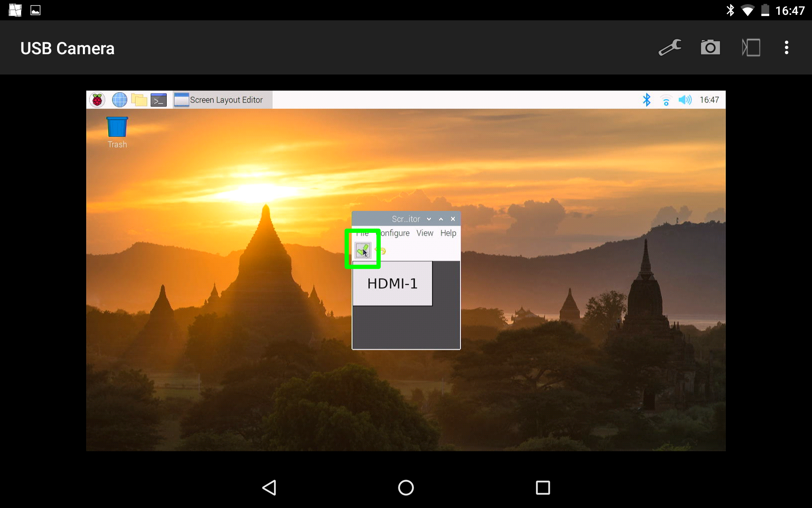Launch the globe web browser icon
This screenshot has width=812, height=508.
click(x=119, y=100)
